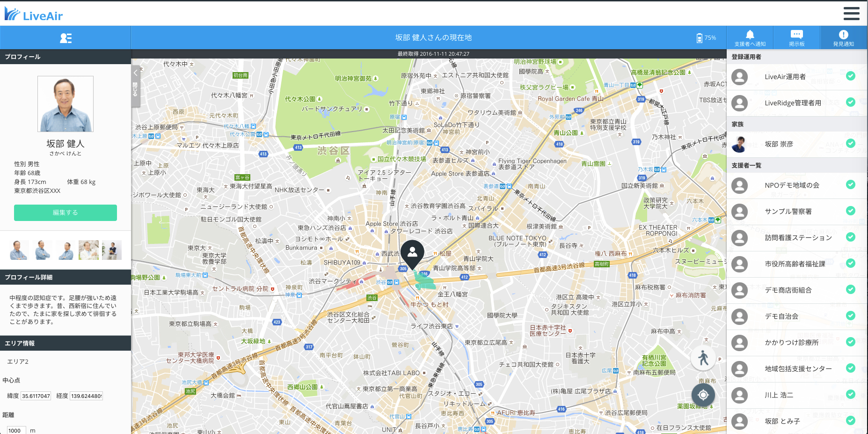Click the プロフィール詳細 section header

click(x=66, y=277)
